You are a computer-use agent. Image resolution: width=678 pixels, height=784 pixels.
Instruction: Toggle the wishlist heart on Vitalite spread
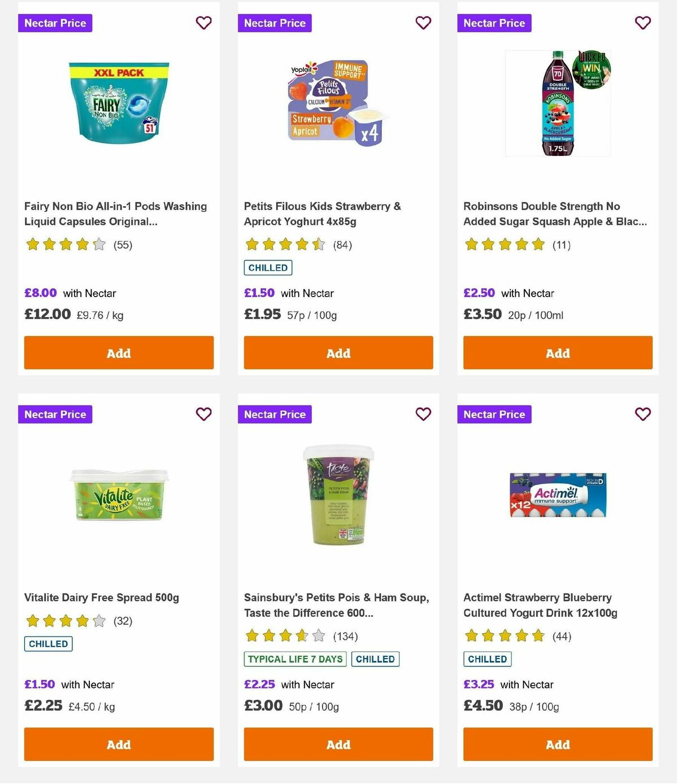tap(203, 414)
